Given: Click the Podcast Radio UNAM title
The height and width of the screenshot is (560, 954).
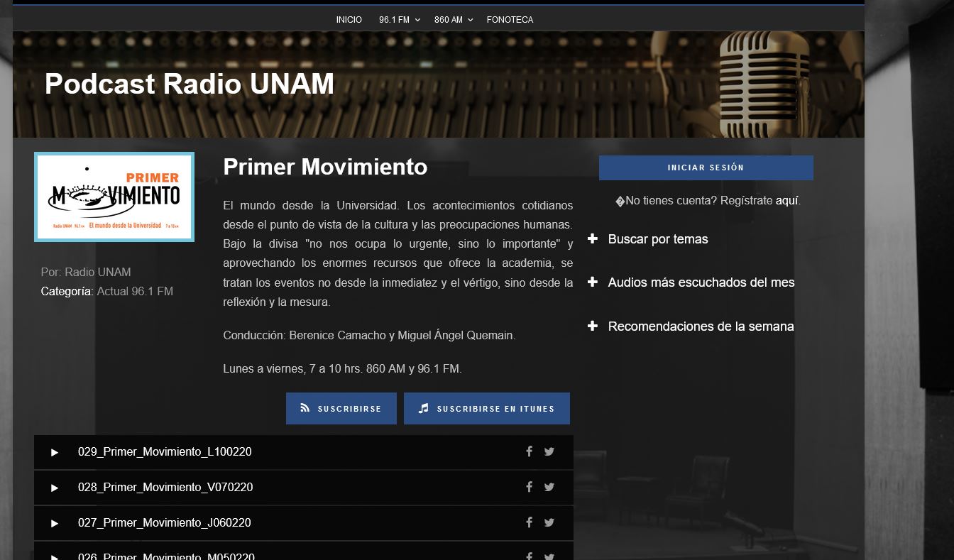Looking at the screenshot, I should tap(190, 84).
